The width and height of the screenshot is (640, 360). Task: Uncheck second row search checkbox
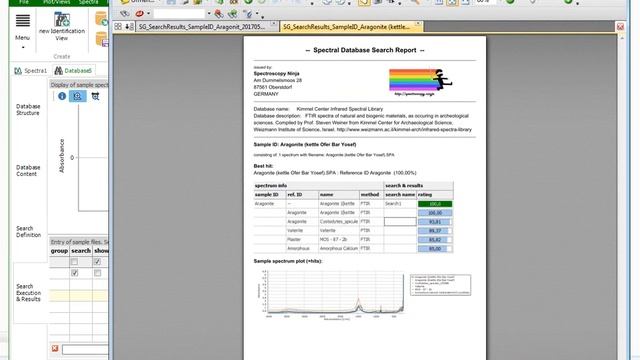(74, 273)
